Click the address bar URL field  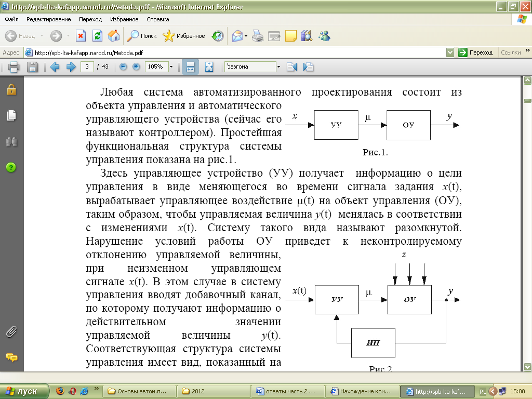(x=235, y=52)
